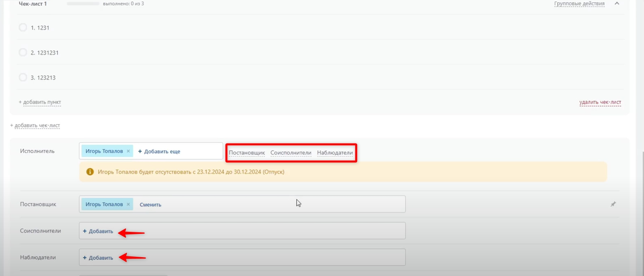644x276 pixels.
Task: Click the info icon in vacation warning
Action: [90, 172]
